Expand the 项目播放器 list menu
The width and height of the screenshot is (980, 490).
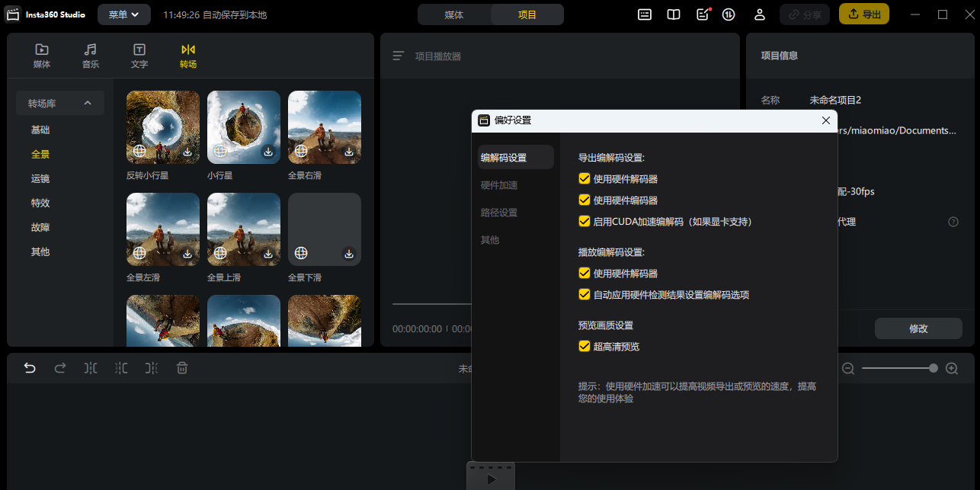pos(398,56)
